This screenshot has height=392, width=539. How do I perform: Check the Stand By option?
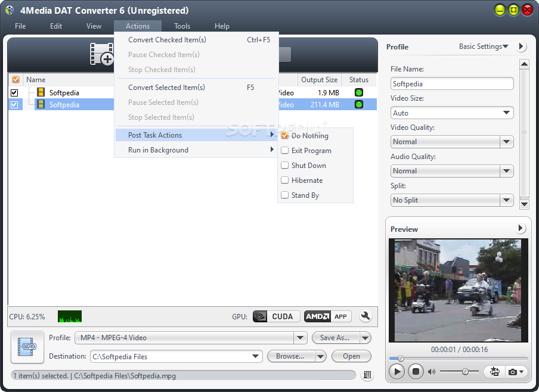coord(284,195)
